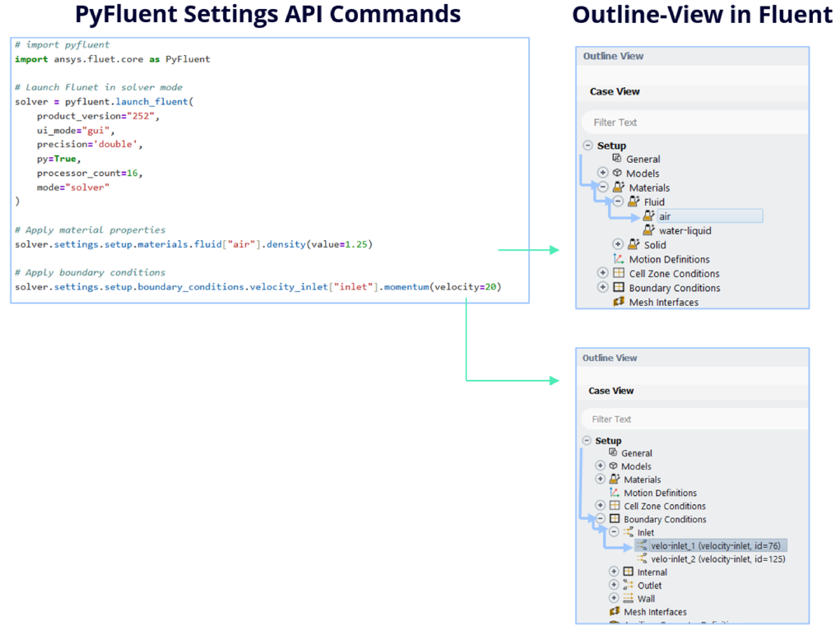Click the processor_count=16 line
The image size is (840, 630).
90,173
